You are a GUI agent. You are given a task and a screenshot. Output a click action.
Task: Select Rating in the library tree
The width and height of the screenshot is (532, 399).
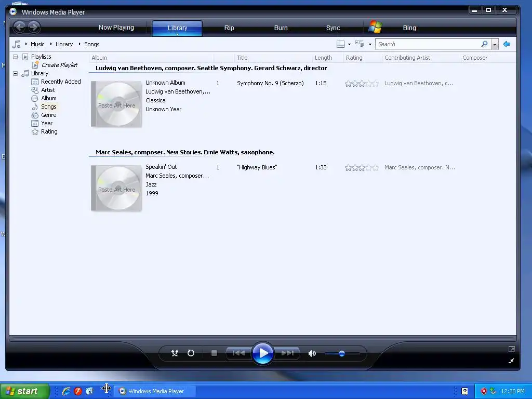(49, 131)
